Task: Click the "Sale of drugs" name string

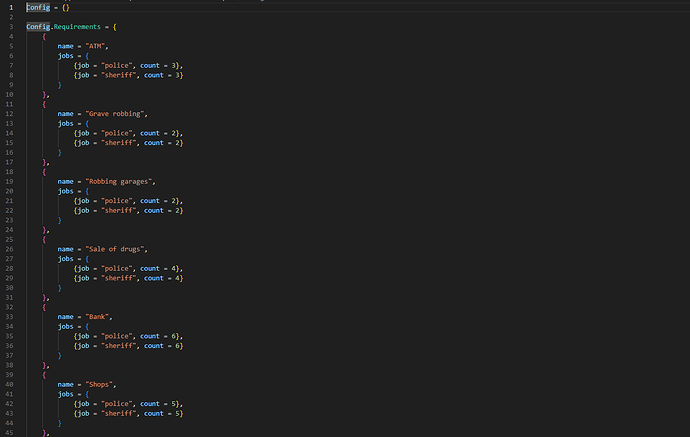Action: coord(115,249)
